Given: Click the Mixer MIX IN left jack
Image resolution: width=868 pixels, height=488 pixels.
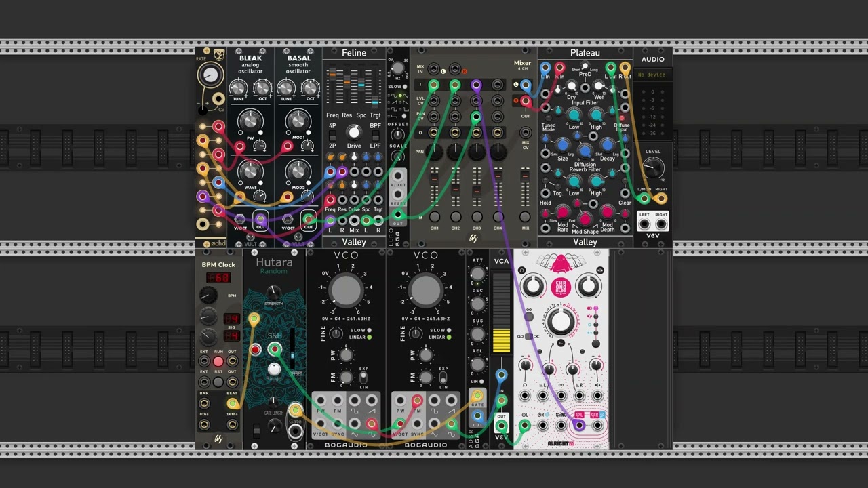Looking at the screenshot, I should pos(433,68).
